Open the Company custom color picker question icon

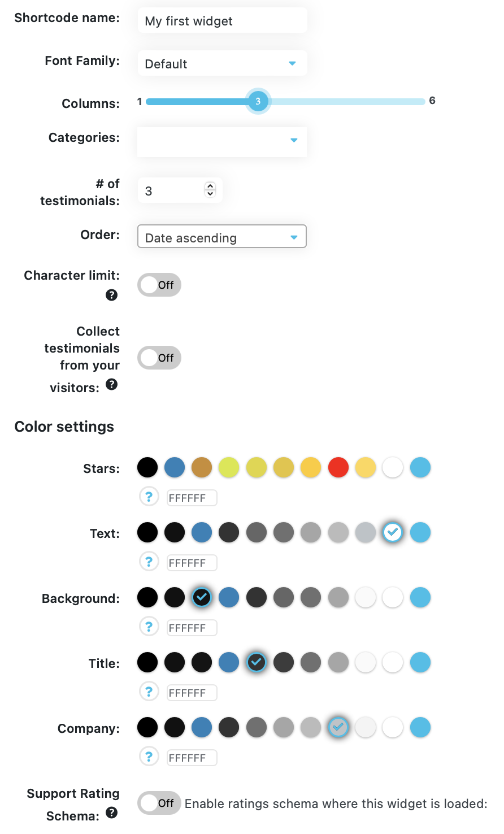tap(149, 757)
